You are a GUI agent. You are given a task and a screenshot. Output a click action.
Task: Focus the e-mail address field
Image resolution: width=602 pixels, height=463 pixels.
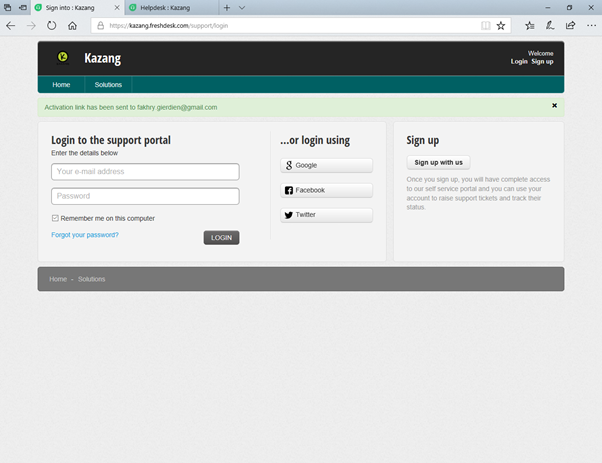[x=145, y=172]
